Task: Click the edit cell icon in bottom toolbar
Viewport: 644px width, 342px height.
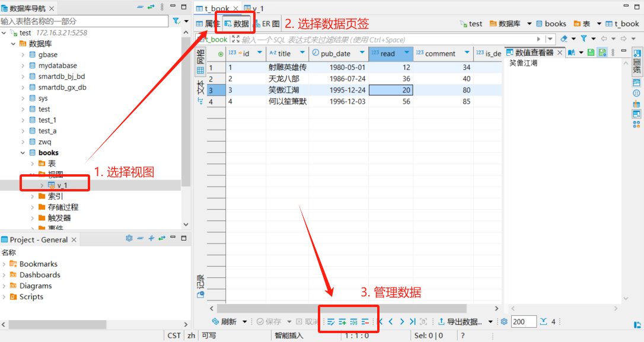Action: (331, 322)
